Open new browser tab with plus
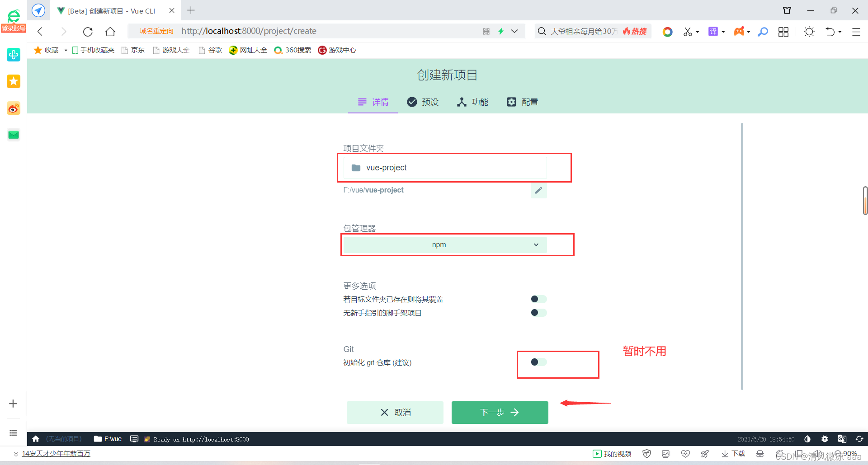The height and width of the screenshot is (465, 868). pos(191,10)
